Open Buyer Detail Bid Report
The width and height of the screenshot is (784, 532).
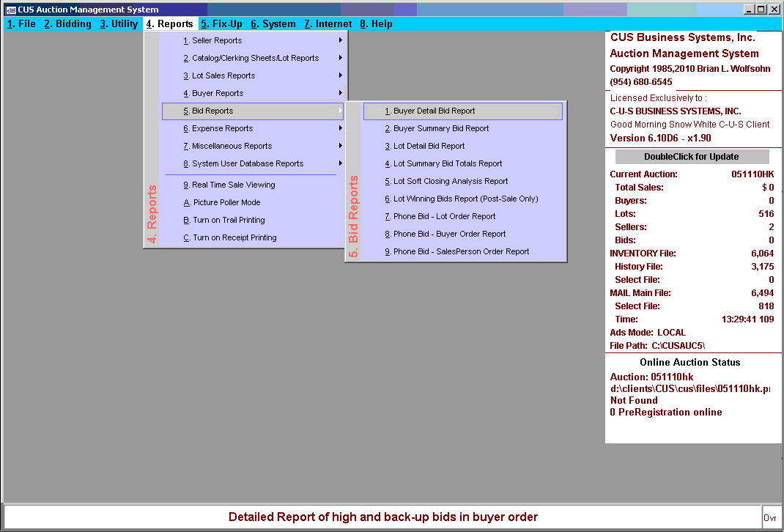pyautogui.click(x=463, y=111)
